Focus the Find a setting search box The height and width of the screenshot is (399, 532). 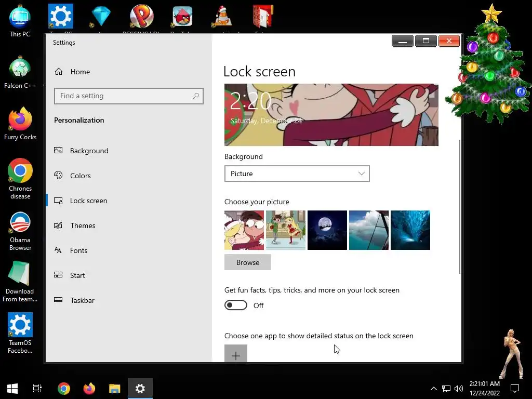tap(129, 96)
